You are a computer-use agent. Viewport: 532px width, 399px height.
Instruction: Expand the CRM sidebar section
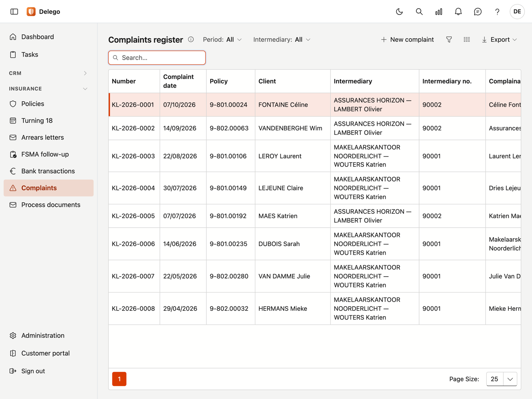(48, 73)
